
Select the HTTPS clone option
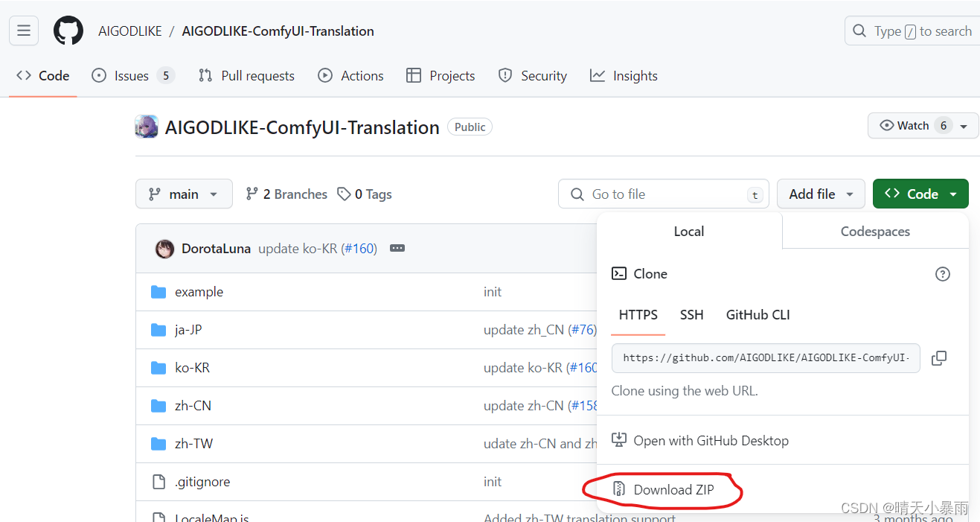click(638, 315)
